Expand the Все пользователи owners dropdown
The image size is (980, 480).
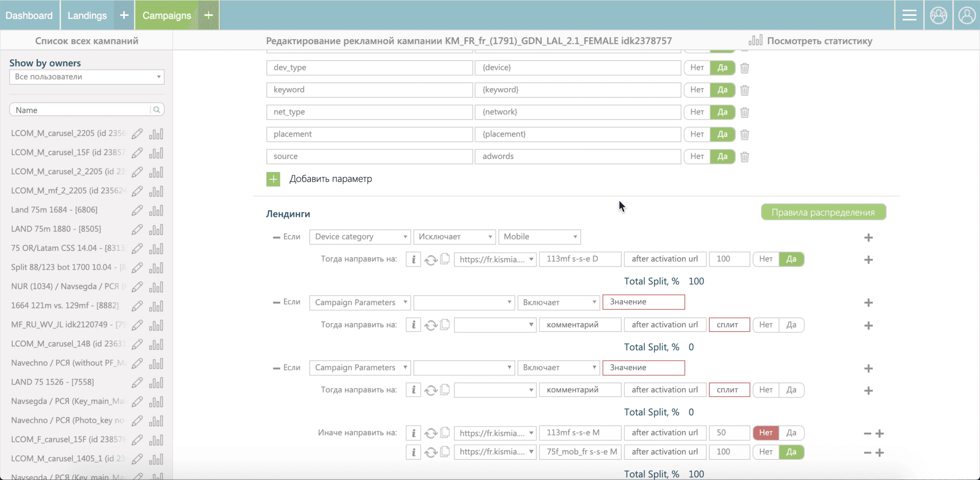click(87, 77)
